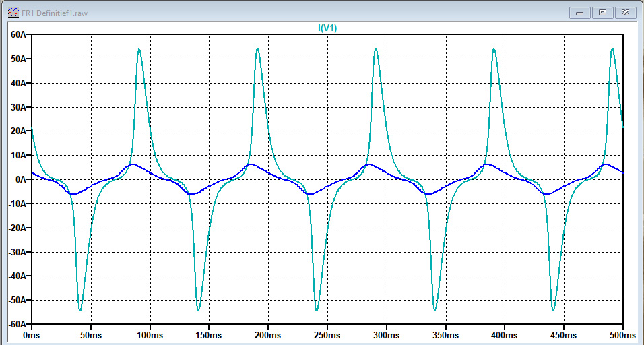Image resolution: width=644 pixels, height=345 pixels.
Task: Click the I(V1) trace label
Action: click(x=328, y=28)
